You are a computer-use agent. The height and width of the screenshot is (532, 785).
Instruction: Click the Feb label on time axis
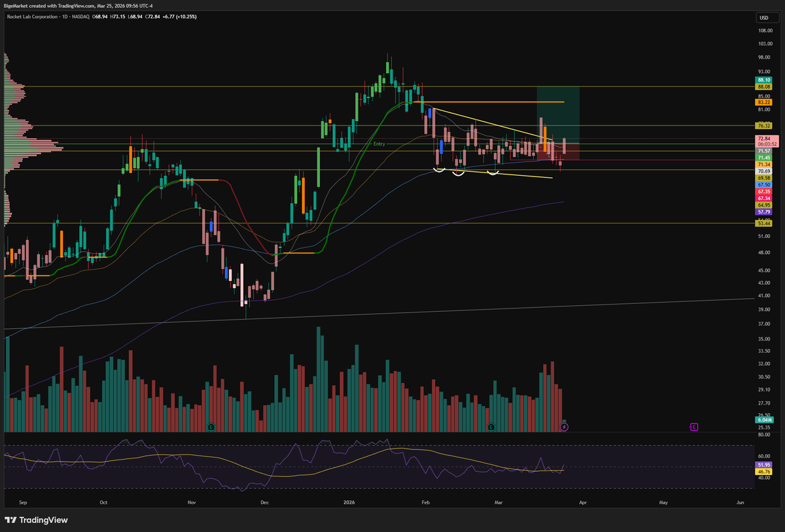point(426,503)
